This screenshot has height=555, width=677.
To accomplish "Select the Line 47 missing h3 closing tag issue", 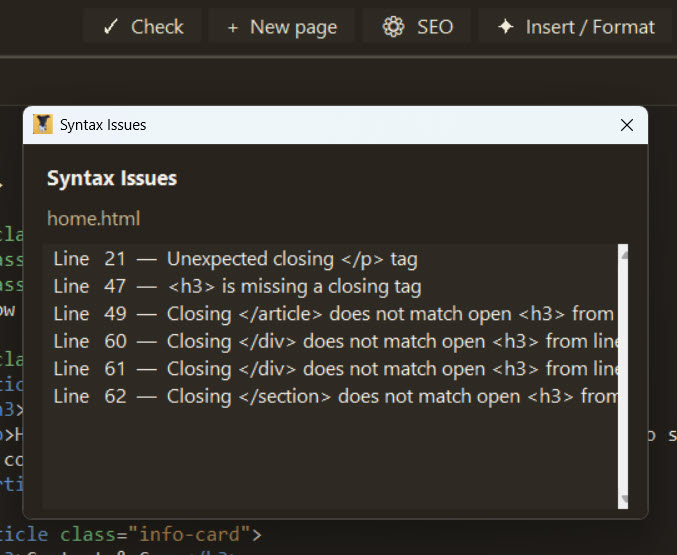I will pyautogui.click(x=331, y=286).
